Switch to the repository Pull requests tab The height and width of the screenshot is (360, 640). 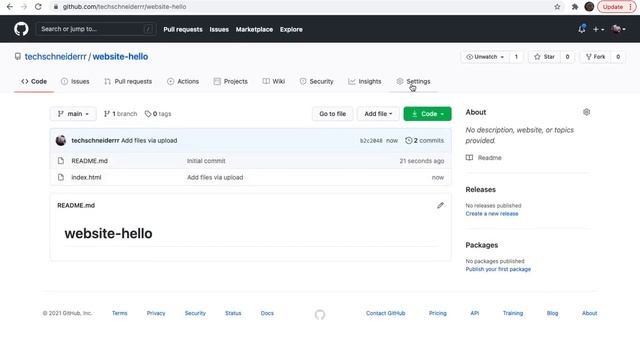coord(128,81)
